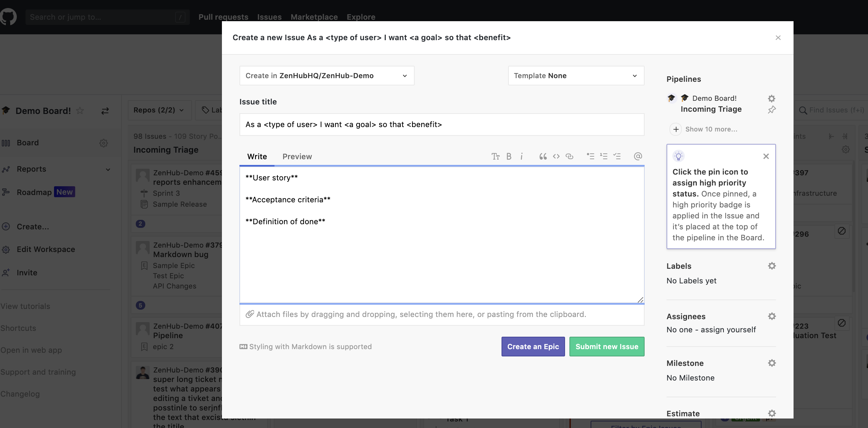Screen dimensions: 868x428
Task: Click Submit new Issue button
Action: click(607, 347)
